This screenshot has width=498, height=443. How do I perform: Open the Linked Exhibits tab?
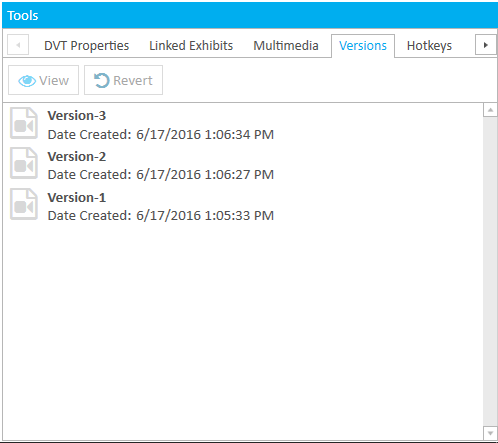pos(191,46)
